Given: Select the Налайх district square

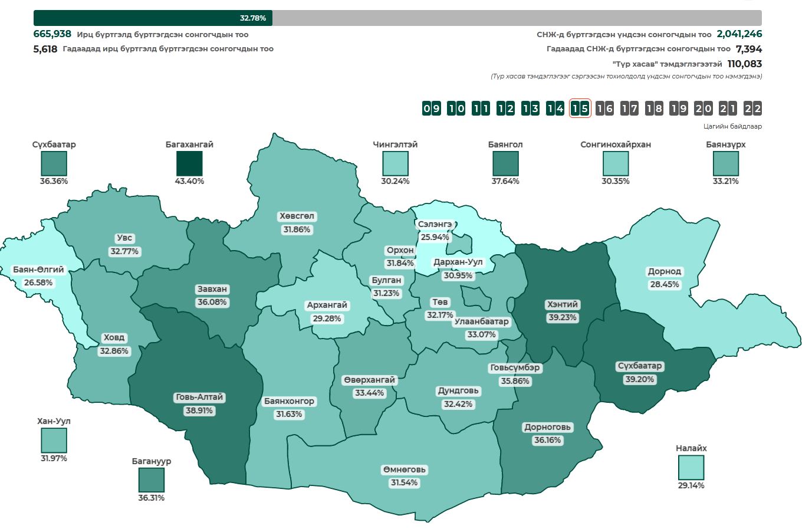Looking at the screenshot, I should (x=691, y=468).
